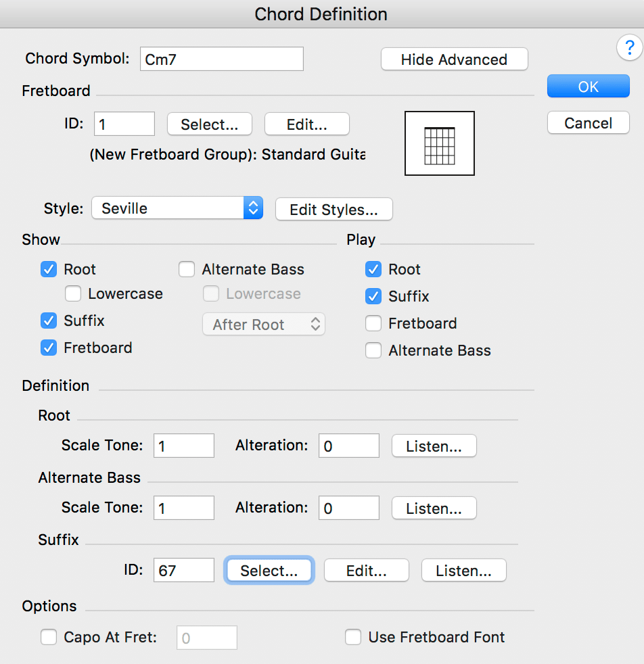Enable Show Alternate Bass
The height and width of the screenshot is (664, 644).
click(186, 269)
